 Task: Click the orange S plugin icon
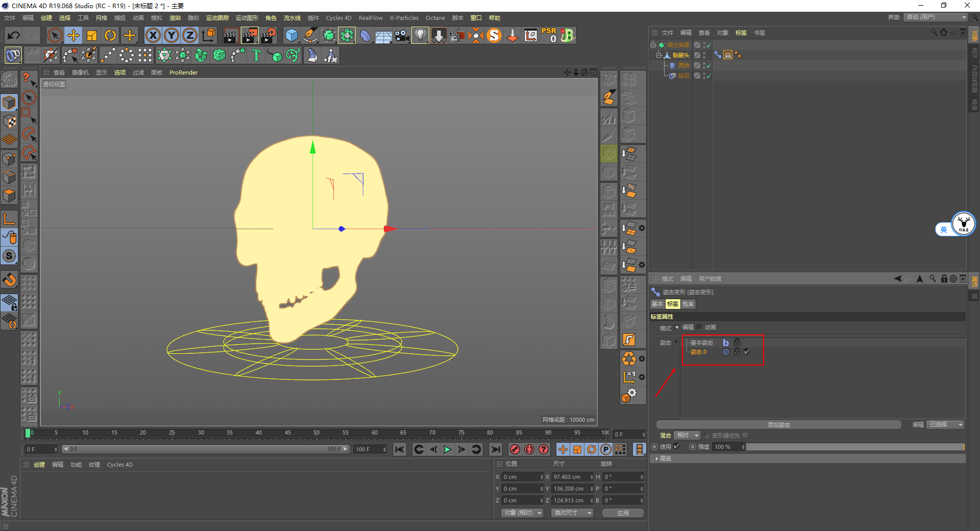point(494,35)
